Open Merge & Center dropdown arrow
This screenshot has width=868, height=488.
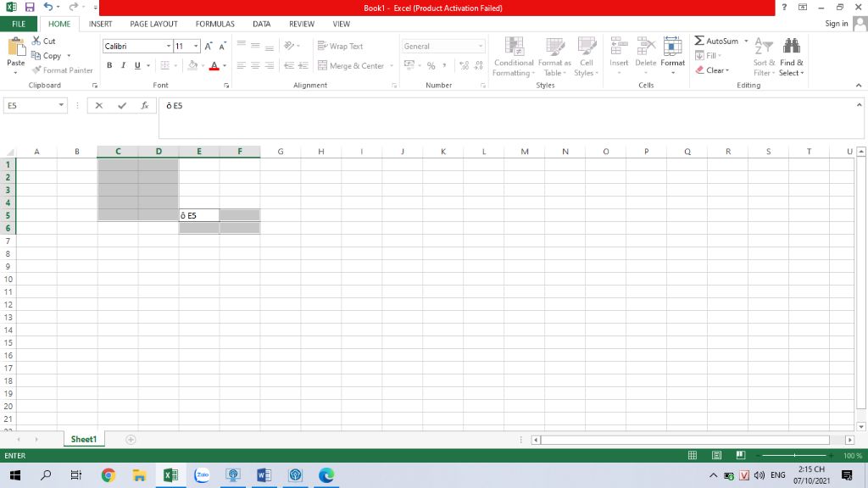pos(392,66)
